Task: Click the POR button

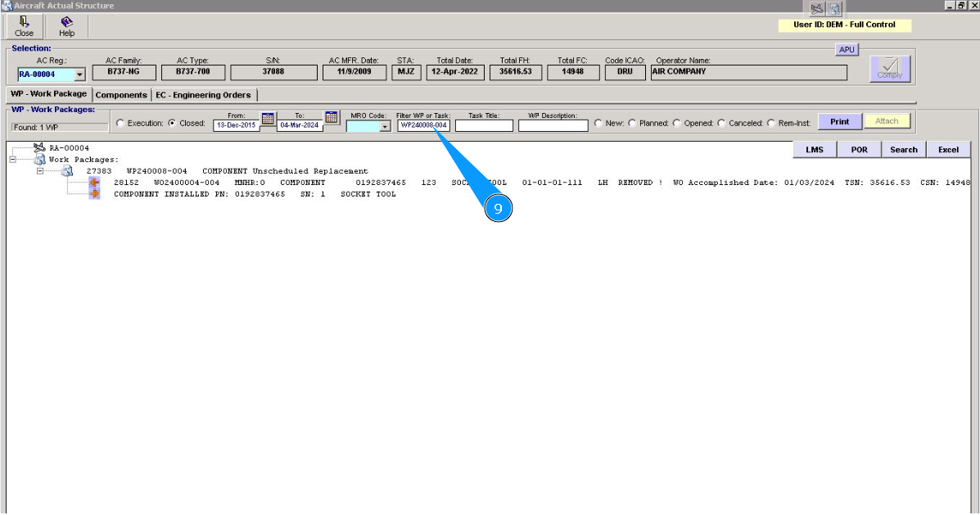Action: (x=860, y=149)
